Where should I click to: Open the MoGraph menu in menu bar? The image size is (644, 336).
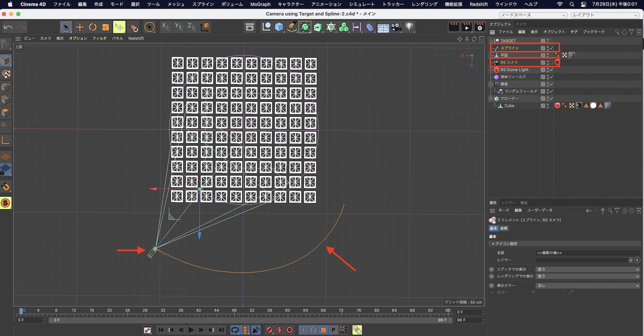click(x=260, y=4)
